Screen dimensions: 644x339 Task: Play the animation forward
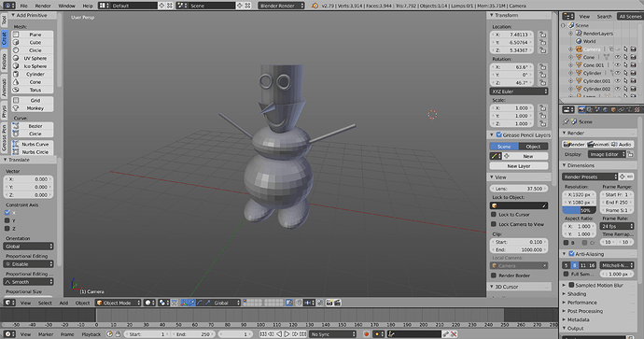[287, 334]
